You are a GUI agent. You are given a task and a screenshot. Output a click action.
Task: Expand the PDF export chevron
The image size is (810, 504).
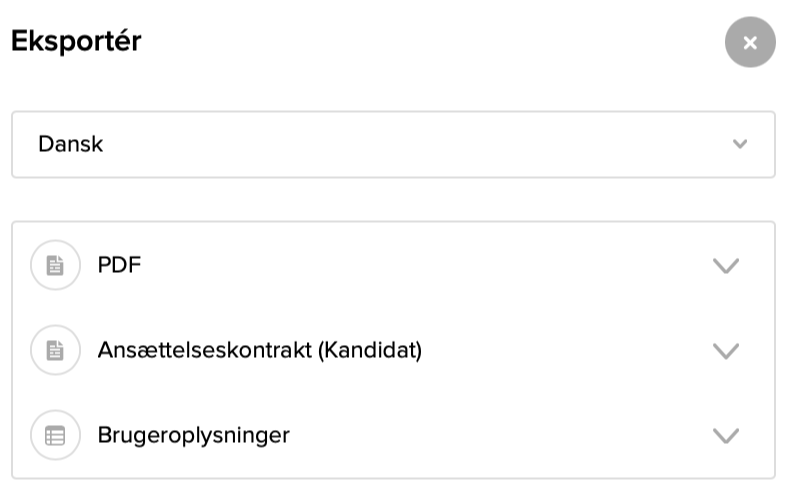(725, 266)
